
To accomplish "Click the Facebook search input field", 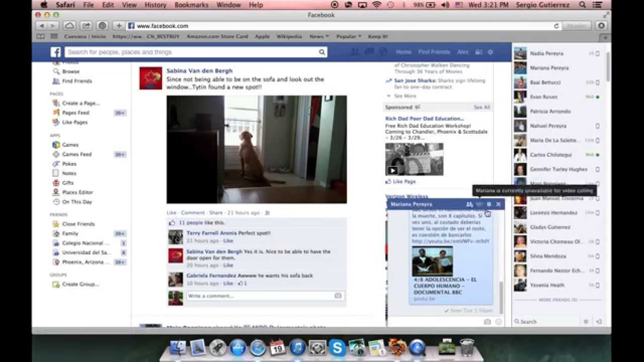I will pyautogui.click(x=192, y=52).
